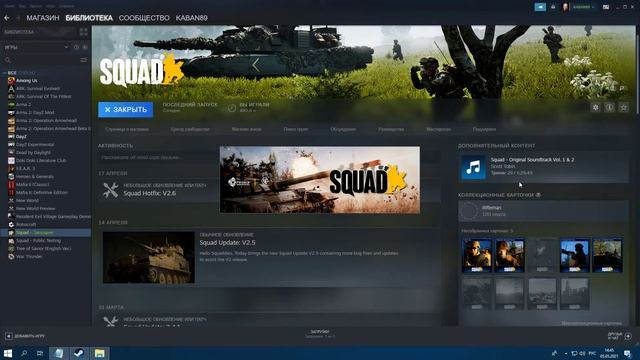The image size is (640, 360).
Task: Click the ready-to-play filter icon in sidebar
Action: click(85, 47)
